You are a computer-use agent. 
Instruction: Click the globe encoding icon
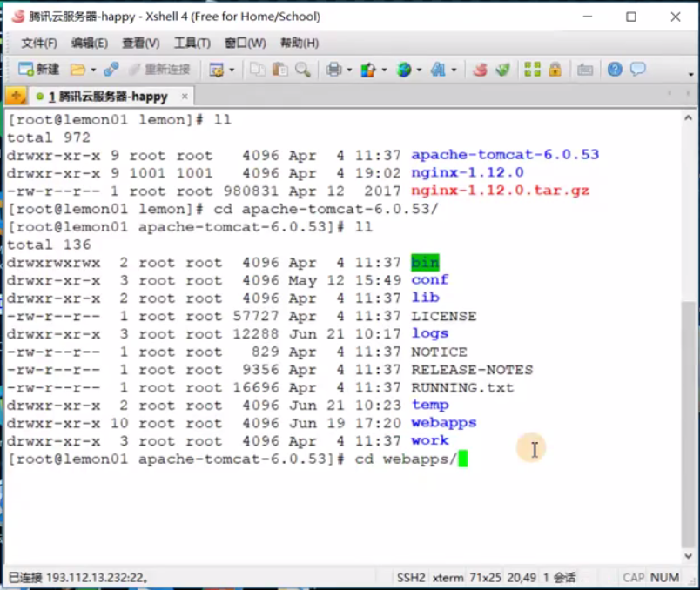(404, 70)
